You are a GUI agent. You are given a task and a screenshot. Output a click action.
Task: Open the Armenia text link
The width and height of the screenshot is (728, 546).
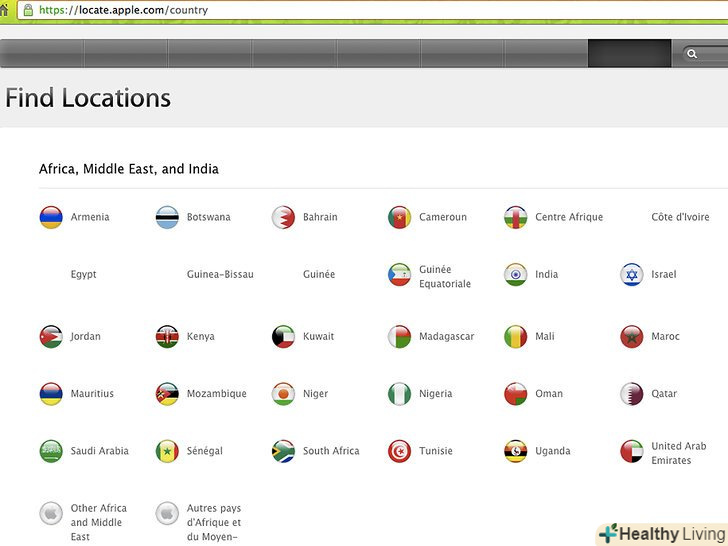[x=90, y=217]
